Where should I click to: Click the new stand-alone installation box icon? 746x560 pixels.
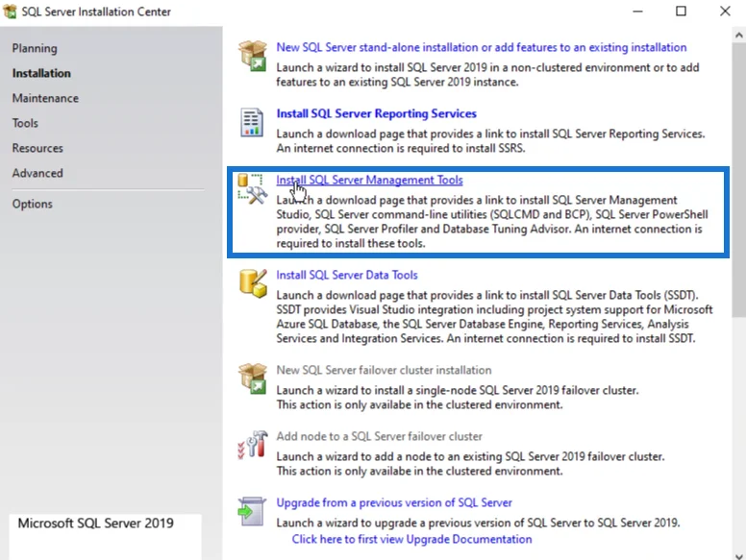point(253,56)
